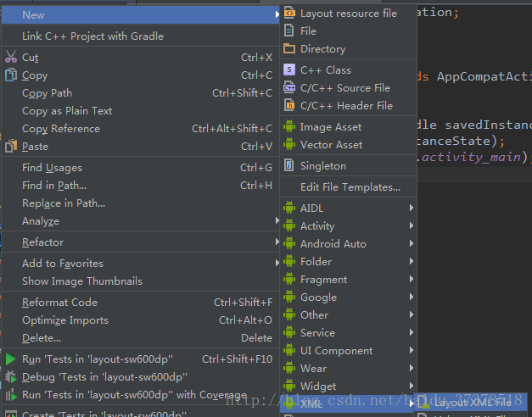Select Layout XML File in submenu
This screenshot has height=417, width=532.
471,403
